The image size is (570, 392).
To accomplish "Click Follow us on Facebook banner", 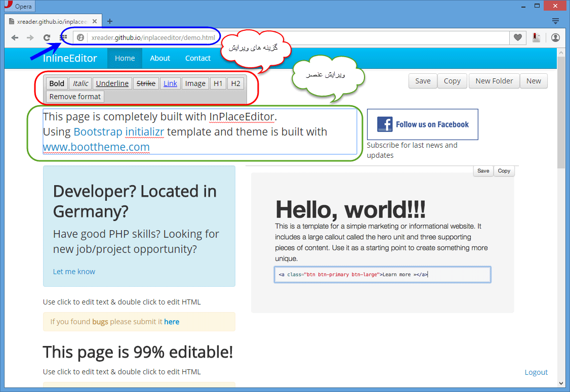I will (422, 124).
